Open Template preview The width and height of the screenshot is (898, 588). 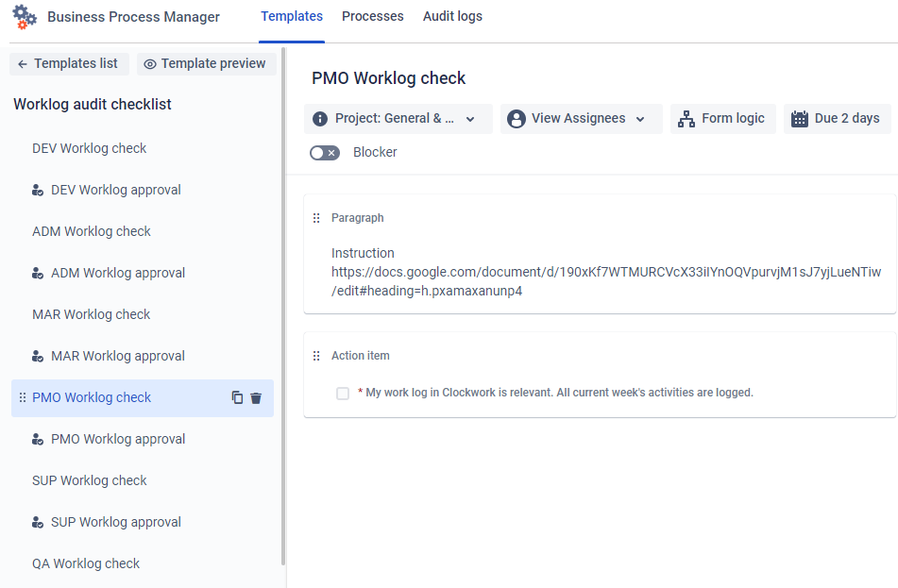207,63
